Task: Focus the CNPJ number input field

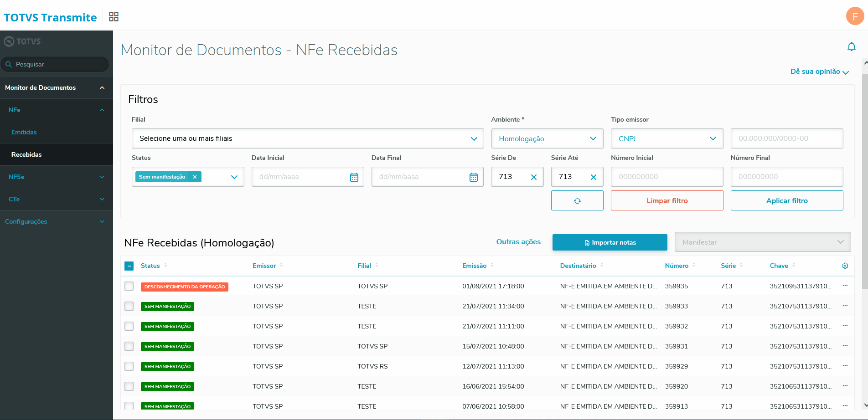Action: (x=787, y=138)
